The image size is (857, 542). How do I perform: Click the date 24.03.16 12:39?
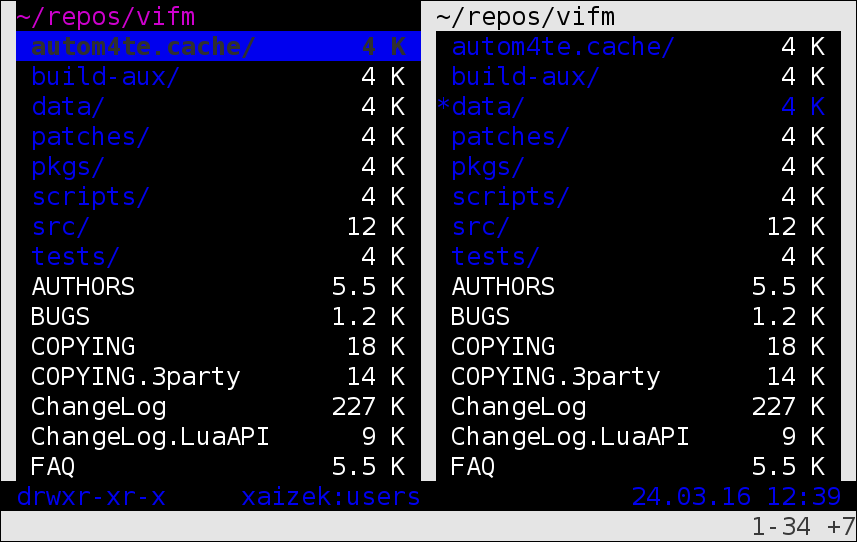(736, 497)
